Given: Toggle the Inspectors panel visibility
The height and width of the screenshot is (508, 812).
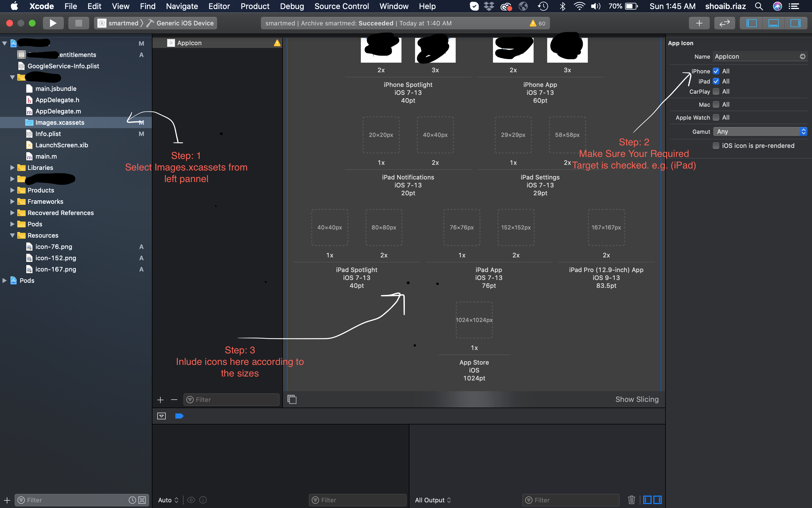Looking at the screenshot, I should 795,23.
